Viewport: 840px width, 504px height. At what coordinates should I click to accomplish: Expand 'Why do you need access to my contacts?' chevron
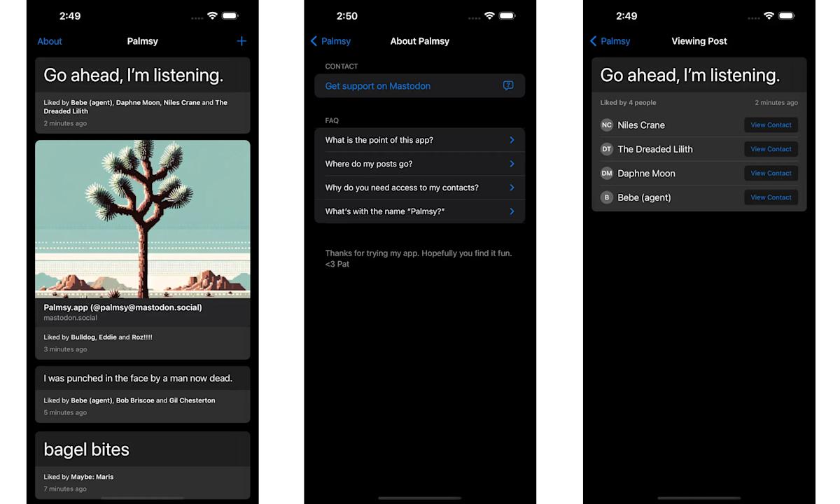pos(512,188)
